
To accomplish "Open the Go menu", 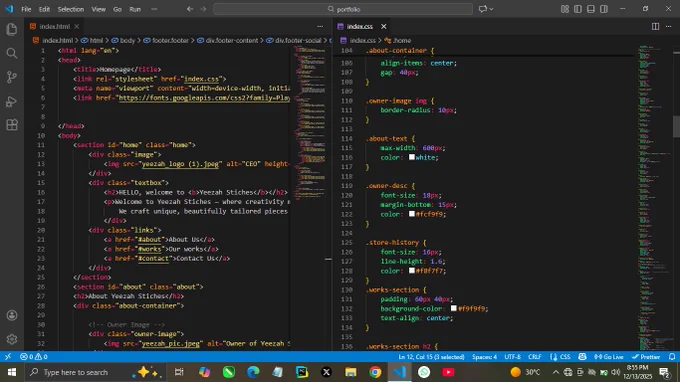I will pyautogui.click(x=117, y=9).
